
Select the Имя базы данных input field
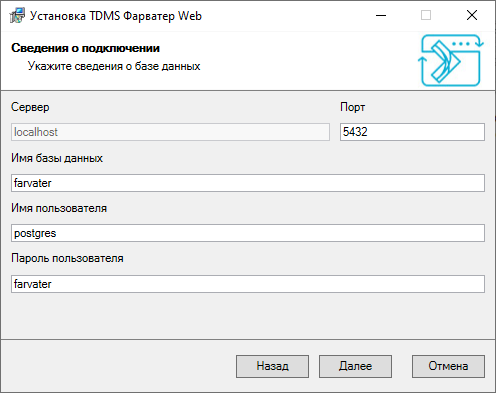(248, 183)
